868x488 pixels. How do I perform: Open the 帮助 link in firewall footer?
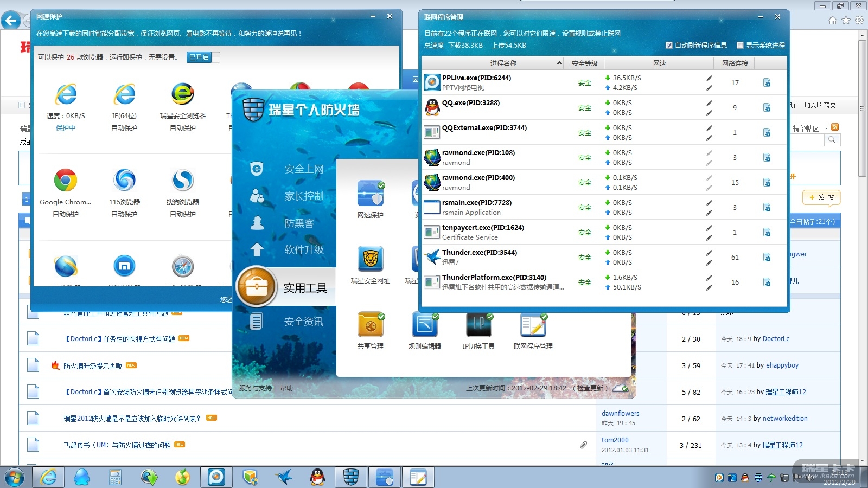pos(286,388)
